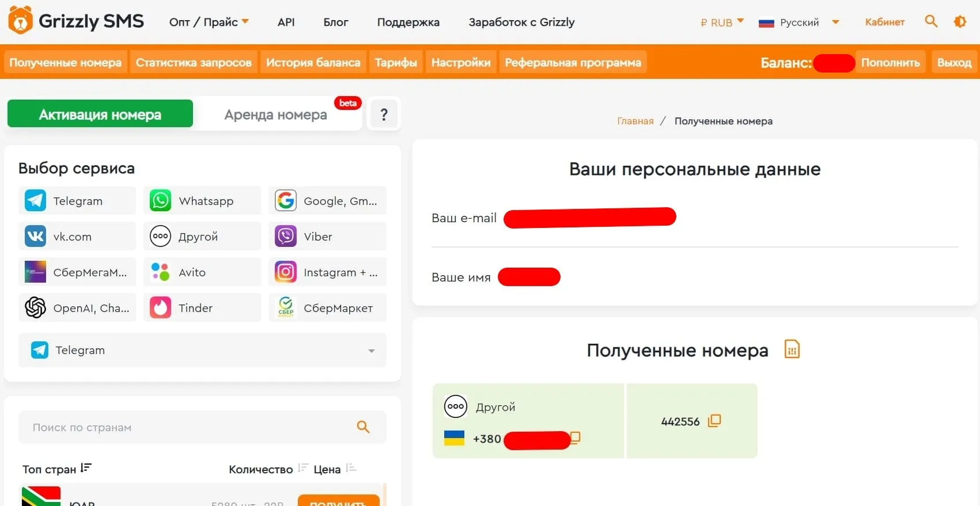Click the Другой received number card
980x506 pixels.
pyautogui.click(x=528, y=421)
